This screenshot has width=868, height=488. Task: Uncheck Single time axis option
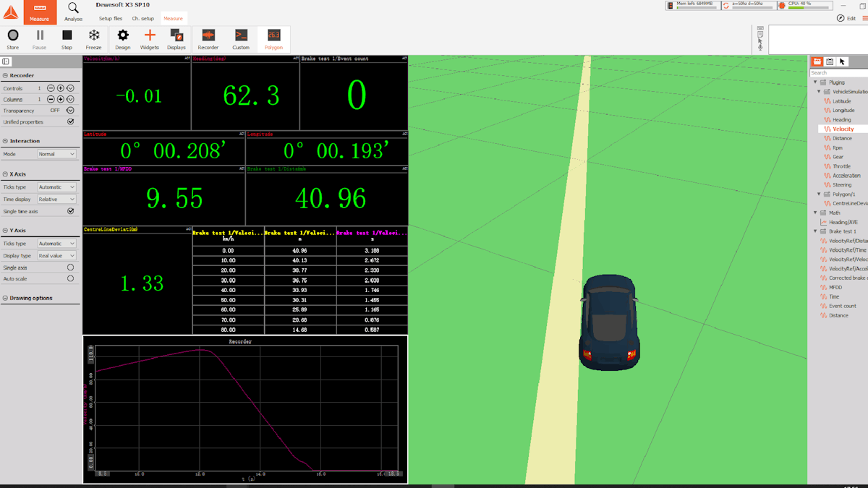click(x=70, y=211)
